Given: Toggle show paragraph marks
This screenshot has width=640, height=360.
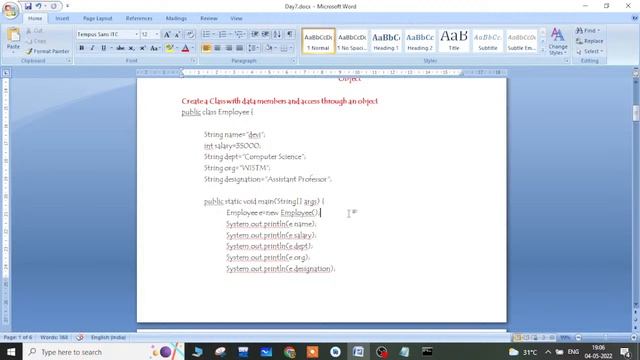Looking at the screenshot, I should click(289, 35).
